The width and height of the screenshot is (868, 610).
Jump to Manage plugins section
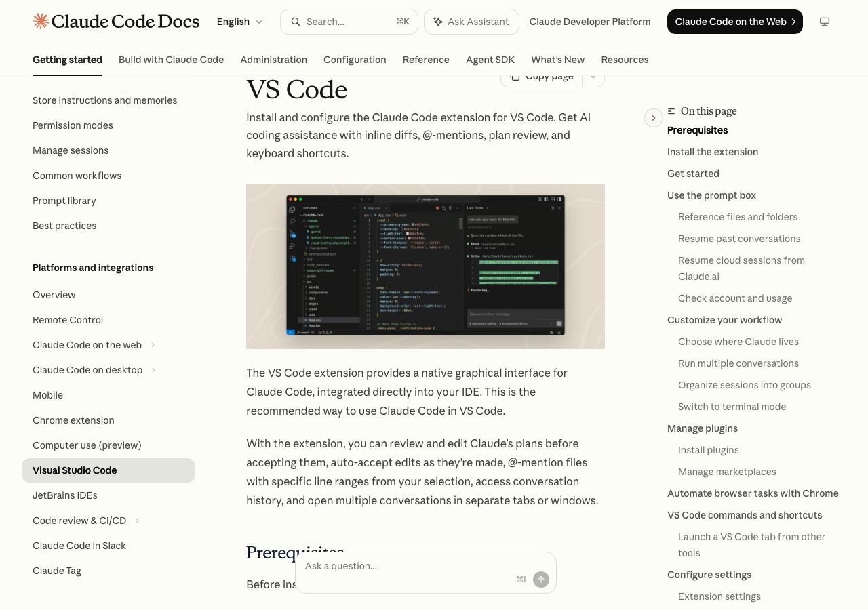(x=703, y=428)
